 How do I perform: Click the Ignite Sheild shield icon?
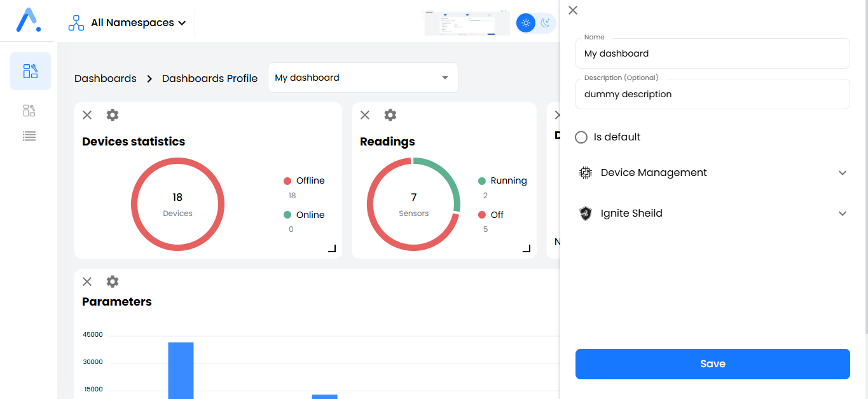point(585,213)
